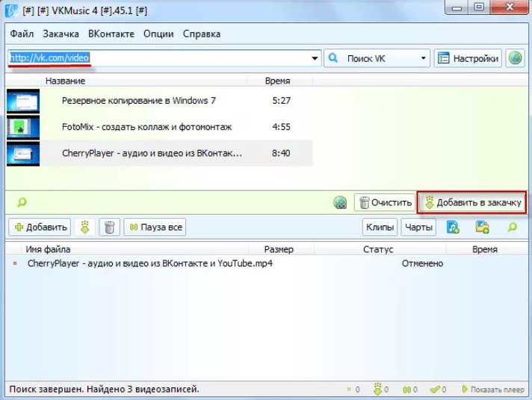Click the globe download icon left of Очистить
Viewport: 532px width, 400px height.
point(340,202)
